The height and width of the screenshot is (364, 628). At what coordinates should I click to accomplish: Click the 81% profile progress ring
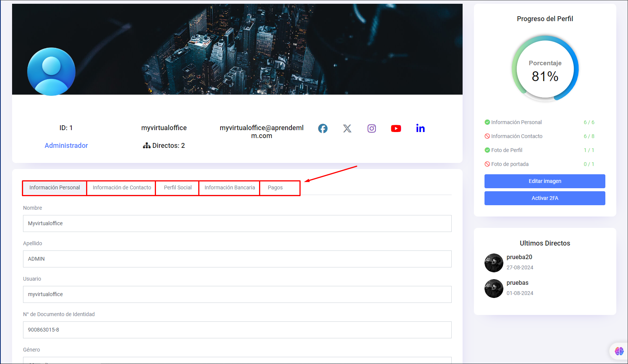click(545, 69)
